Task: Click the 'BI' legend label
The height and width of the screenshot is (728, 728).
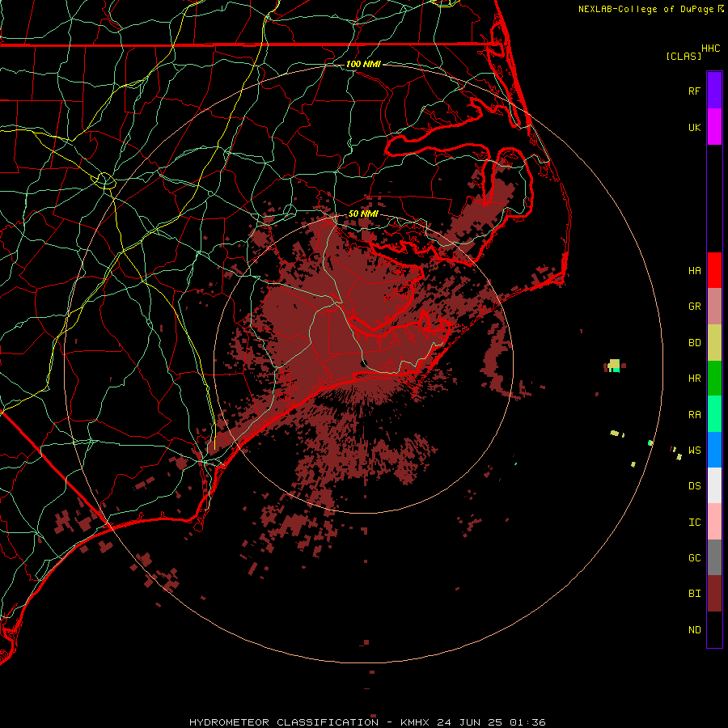Action: 694,594
